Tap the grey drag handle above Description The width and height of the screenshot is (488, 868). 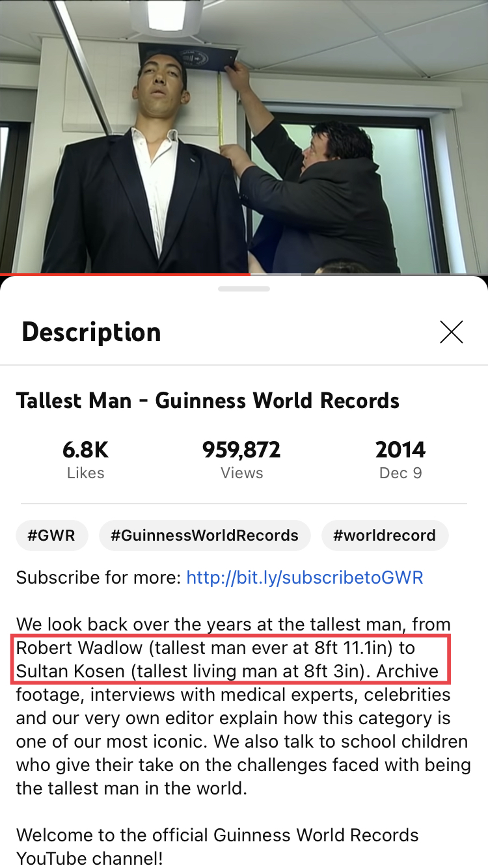[244, 288]
